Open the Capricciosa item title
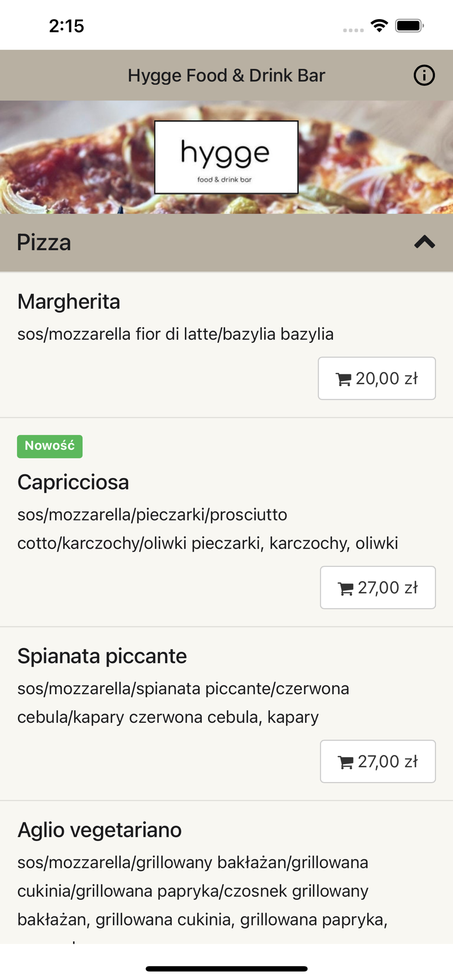Screen dimensions: 453x980 (x=73, y=482)
